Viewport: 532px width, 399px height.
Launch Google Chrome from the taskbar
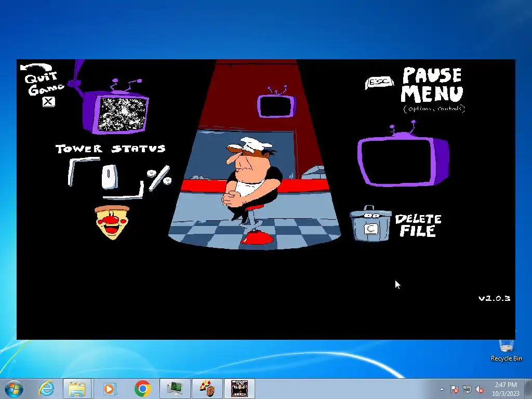click(142, 389)
